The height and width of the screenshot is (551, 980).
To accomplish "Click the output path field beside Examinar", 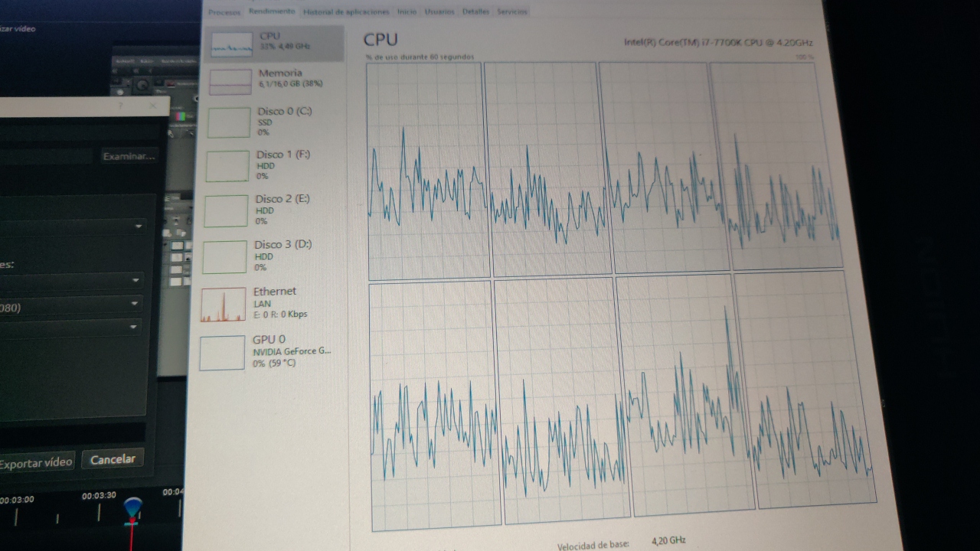I will click(x=47, y=156).
